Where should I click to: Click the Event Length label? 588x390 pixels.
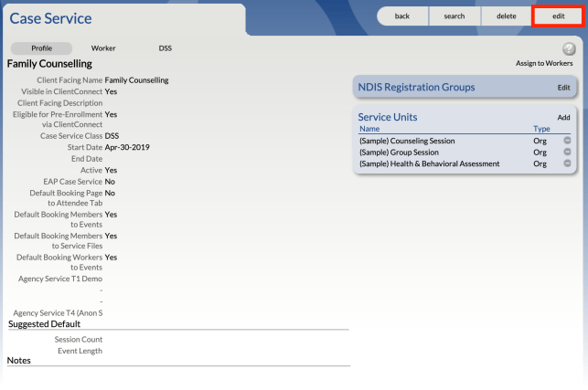(x=80, y=351)
